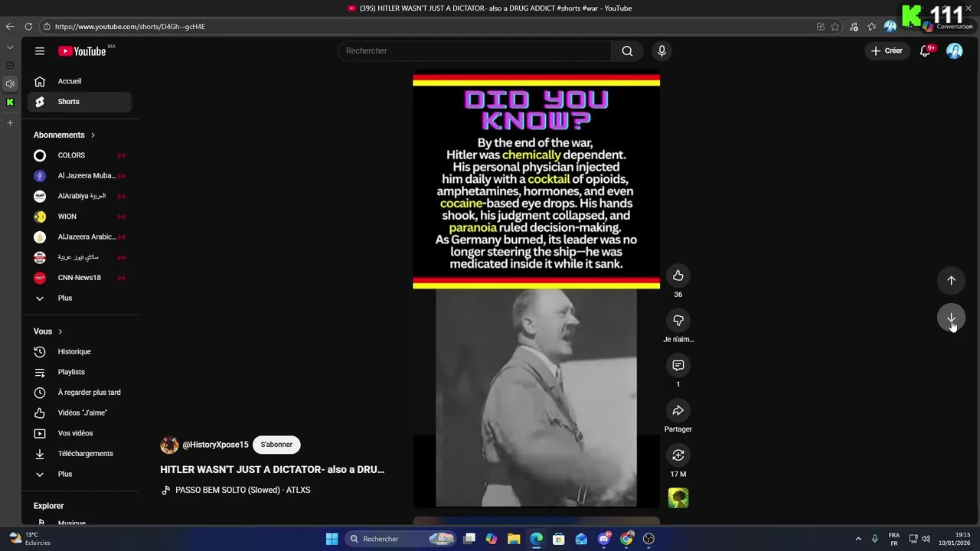Open the browser profile avatar

(890, 26)
